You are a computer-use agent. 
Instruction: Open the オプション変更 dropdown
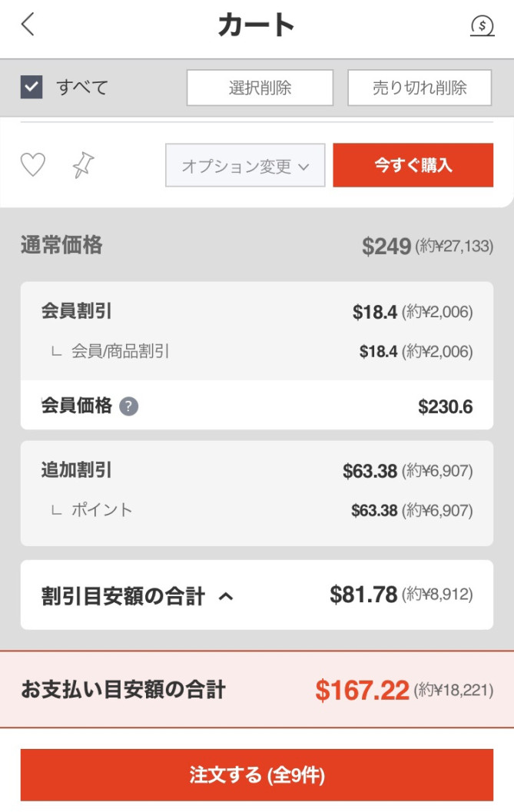point(245,164)
